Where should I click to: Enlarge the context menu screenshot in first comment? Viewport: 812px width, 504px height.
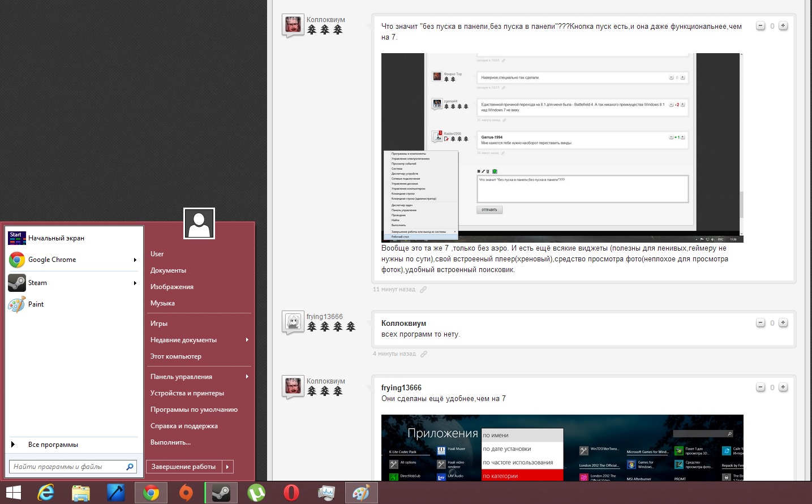[562, 148]
